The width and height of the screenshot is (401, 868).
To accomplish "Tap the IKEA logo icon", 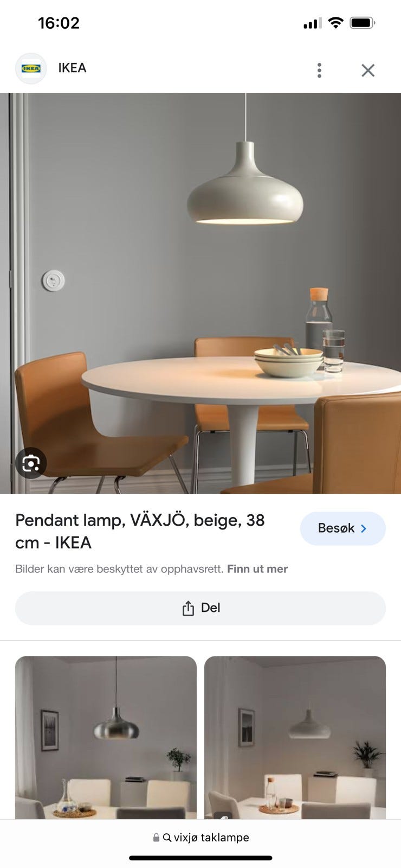I will coord(31,68).
